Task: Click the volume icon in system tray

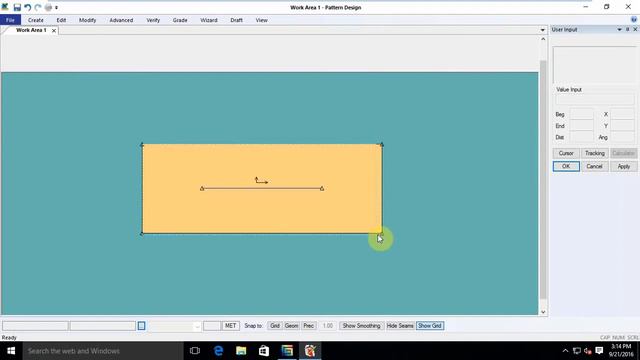Action: [588, 351]
